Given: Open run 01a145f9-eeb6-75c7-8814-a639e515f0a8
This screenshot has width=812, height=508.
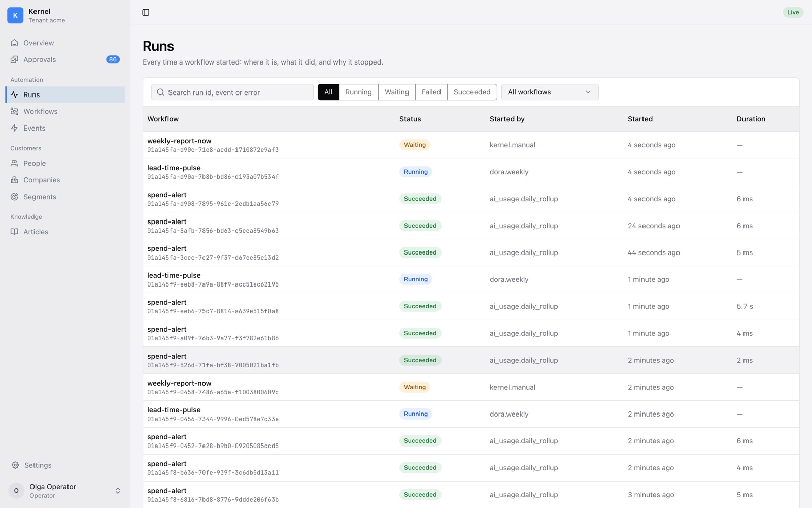Looking at the screenshot, I should (471, 306).
